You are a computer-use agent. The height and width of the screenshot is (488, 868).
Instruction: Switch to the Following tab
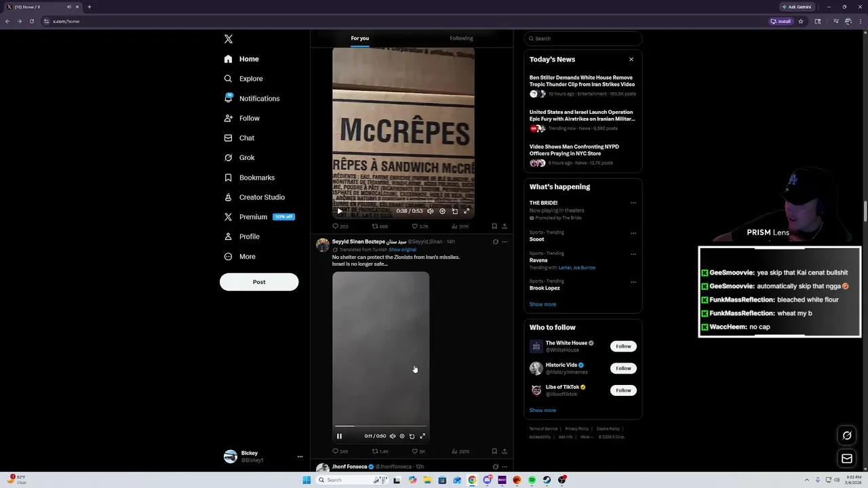pyautogui.click(x=461, y=39)
